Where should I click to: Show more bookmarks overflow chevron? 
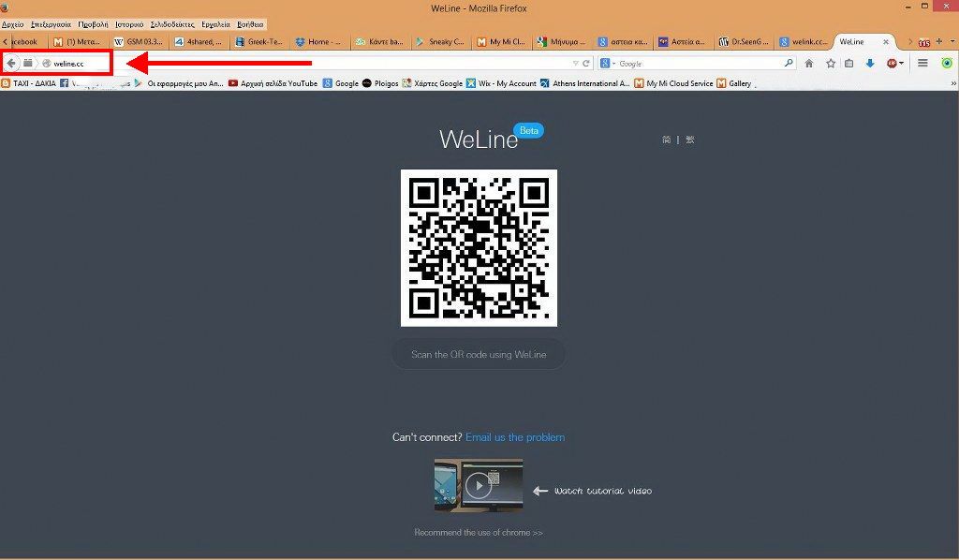952,83
